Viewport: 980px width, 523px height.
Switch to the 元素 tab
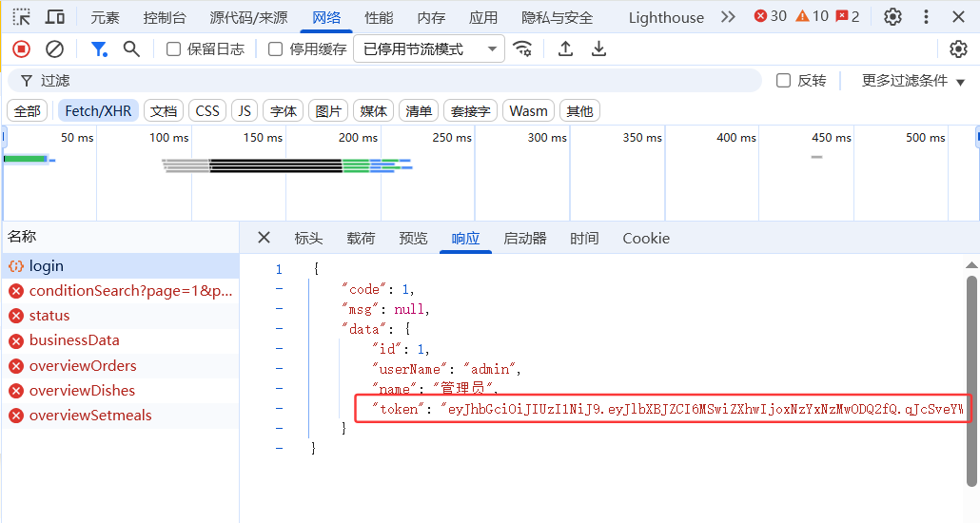[105, 17]
